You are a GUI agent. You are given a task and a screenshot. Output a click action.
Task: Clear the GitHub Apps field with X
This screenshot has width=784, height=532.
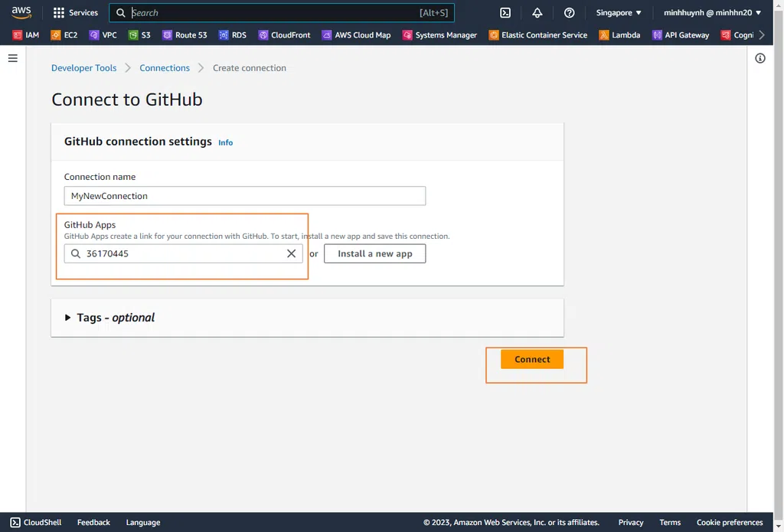coord(291,253)
